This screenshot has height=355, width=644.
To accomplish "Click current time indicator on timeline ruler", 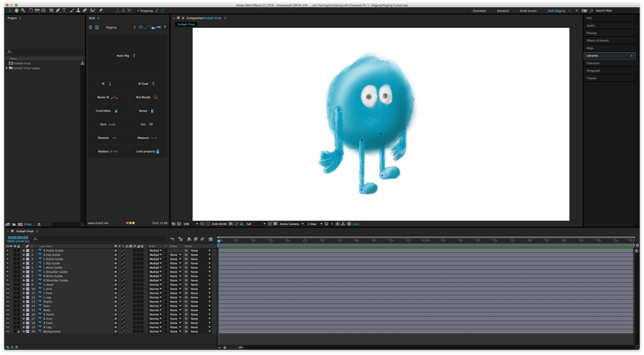I will tap(219, 241).
